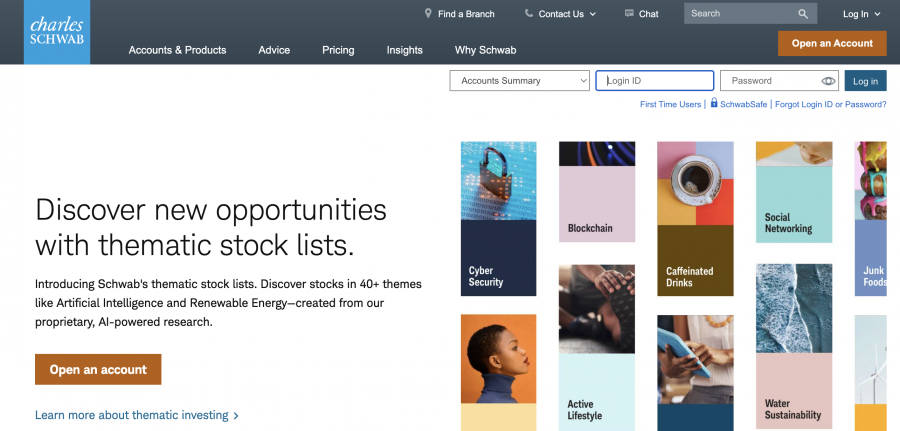Open Learn more about thematic investing

point(136,415)
